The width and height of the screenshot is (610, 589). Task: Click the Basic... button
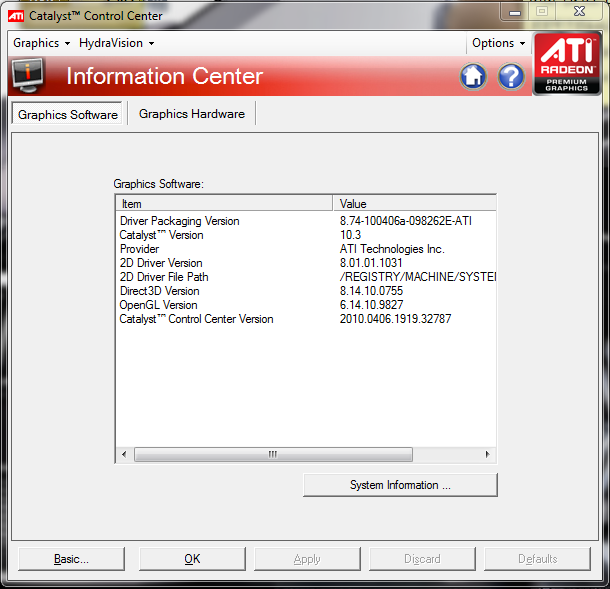coord(72,559)
